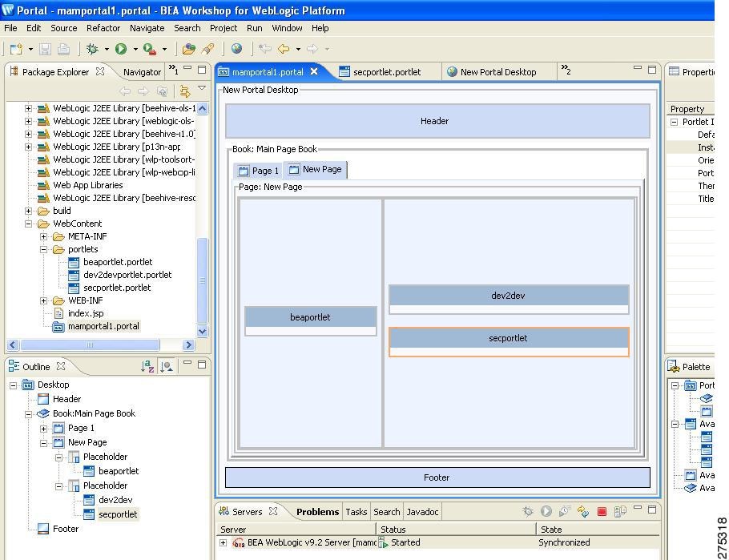The height and width of the screenshot is (560, 729).
Task: Stop the server with red square icon
Action: coord(602,511)
